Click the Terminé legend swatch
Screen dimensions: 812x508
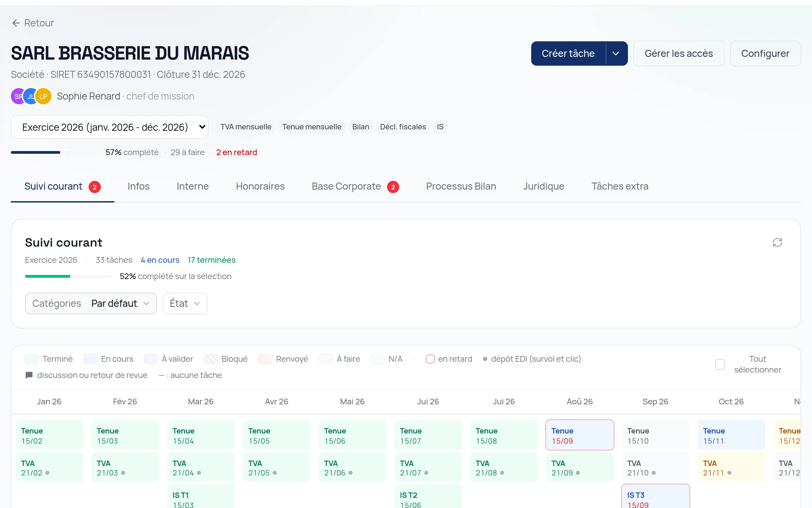[32, 359]
